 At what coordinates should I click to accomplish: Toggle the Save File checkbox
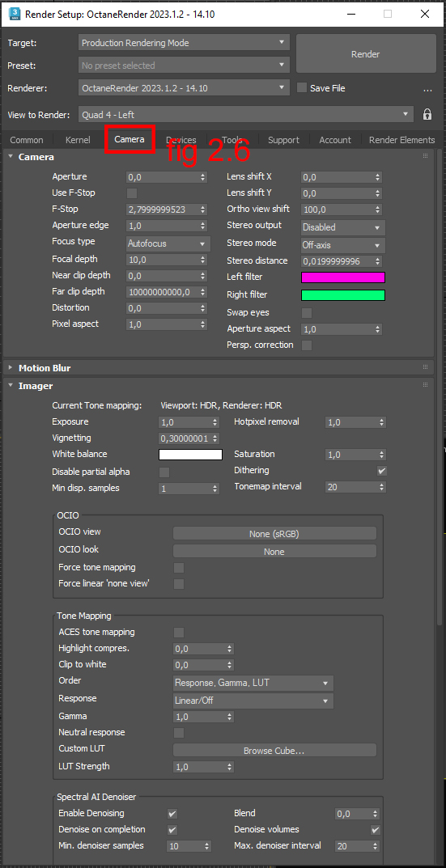coord(301,88)
